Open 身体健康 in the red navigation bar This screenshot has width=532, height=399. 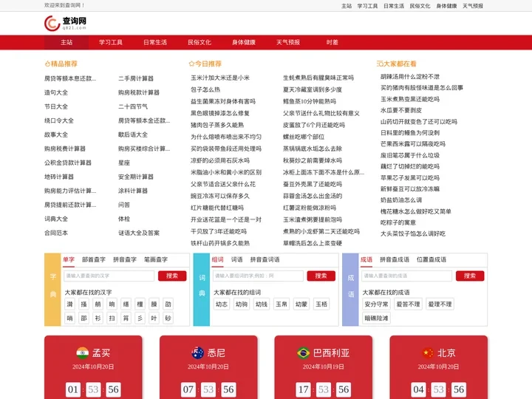pyautogui.click(x=244, y=42)
